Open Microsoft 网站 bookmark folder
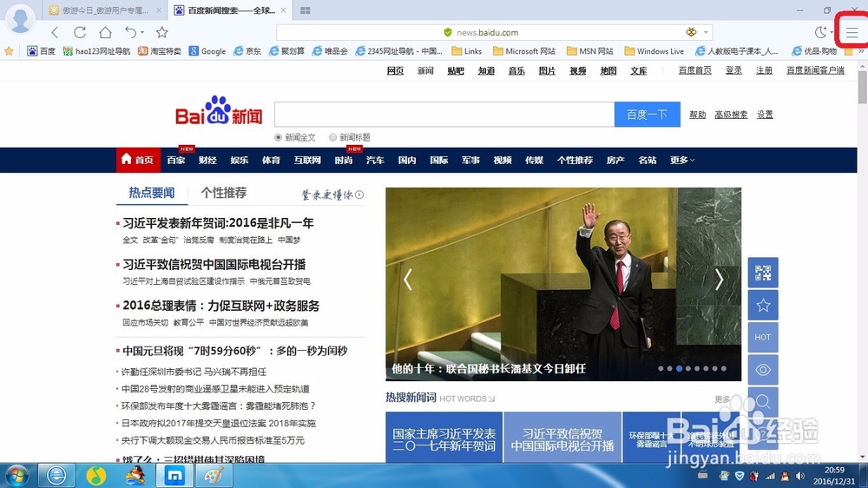 (525, 51)
